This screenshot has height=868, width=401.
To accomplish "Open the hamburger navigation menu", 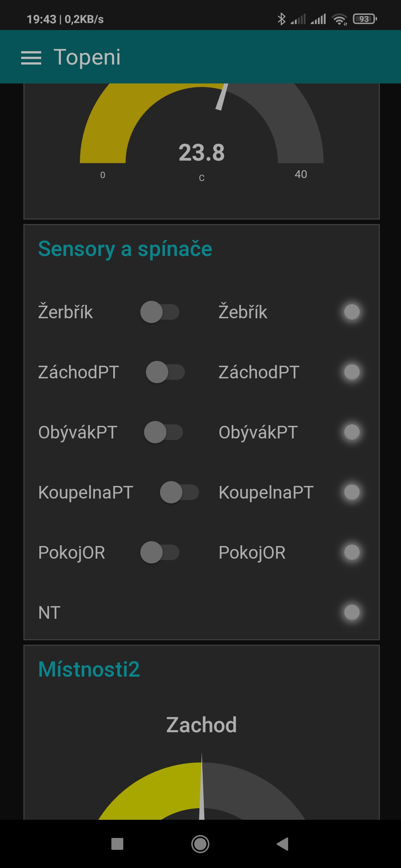I will coord(31,57).
